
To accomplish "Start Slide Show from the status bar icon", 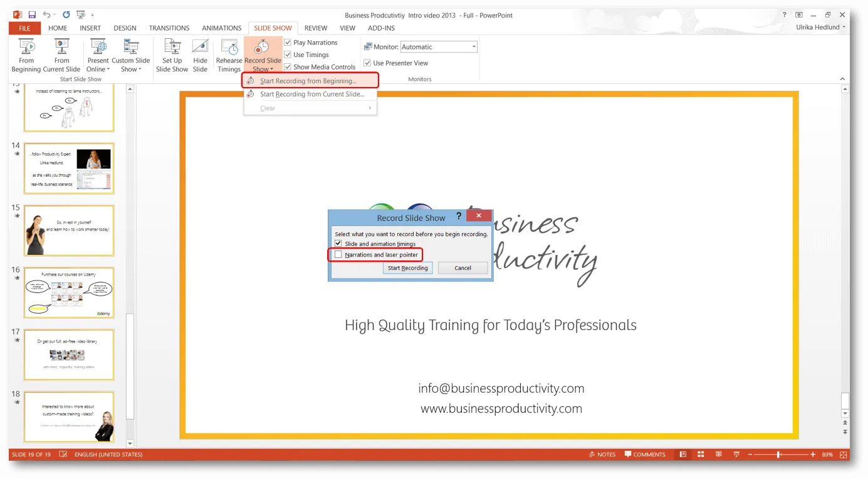I will [x=736, y=455].
